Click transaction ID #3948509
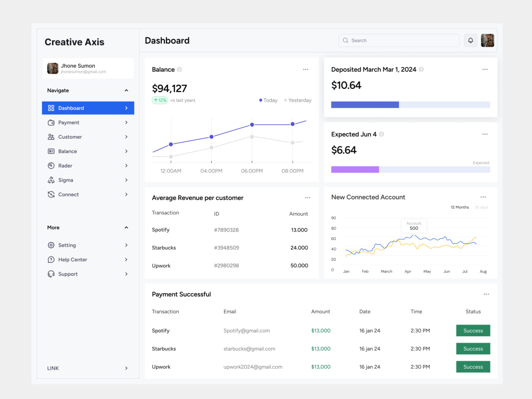The image size is (532, 399). [x=226, y=248]
